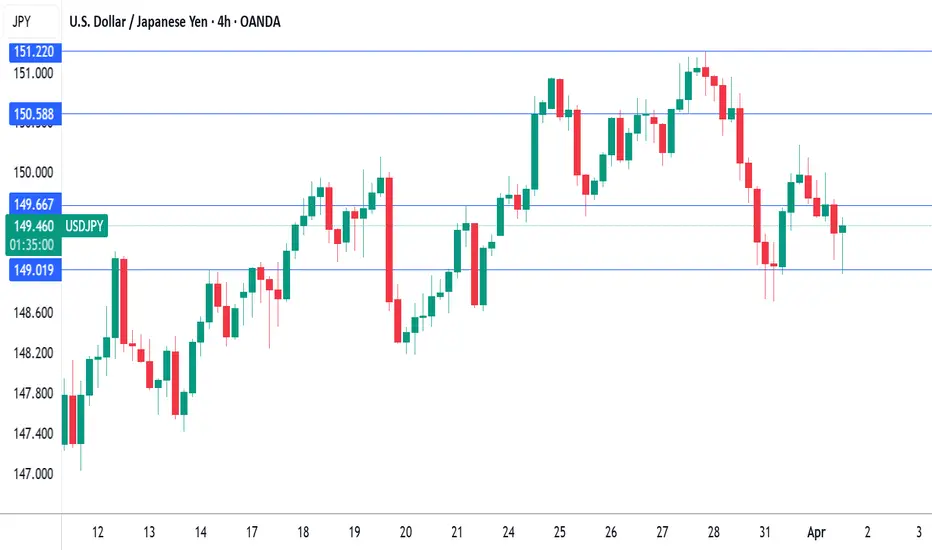Image resolution: width=932 pixels, height=550 pixels.
Task: Click the 150.000 price axis label
Action: 33,172
